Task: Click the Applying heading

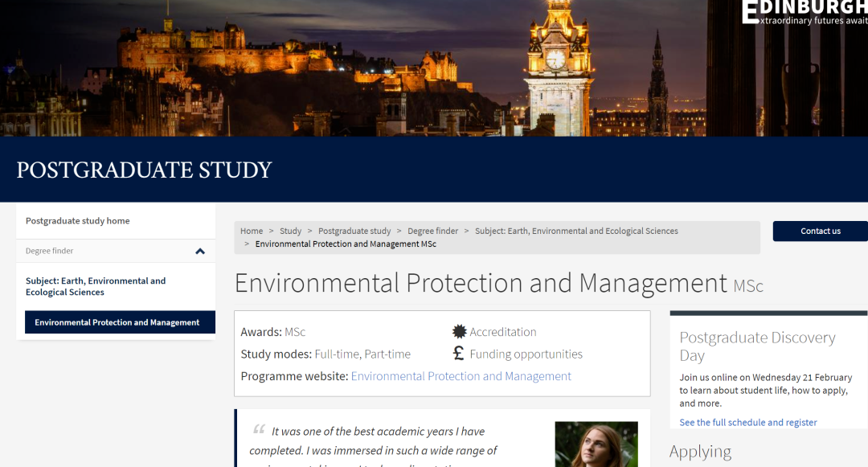Action: click(700, 452)
